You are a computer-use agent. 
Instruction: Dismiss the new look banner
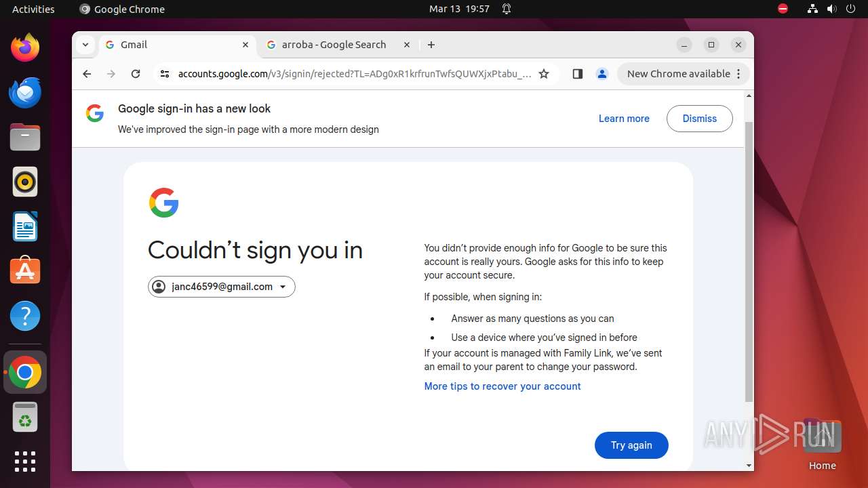click(x=699, y=119)
